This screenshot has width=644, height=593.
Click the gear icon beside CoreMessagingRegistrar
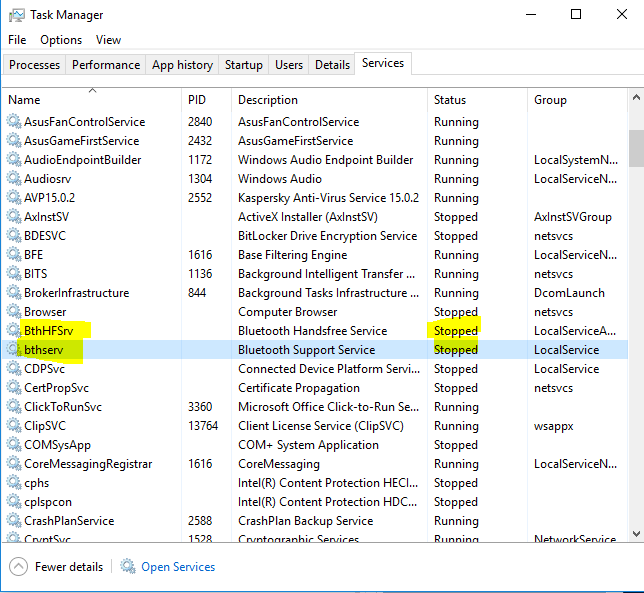[14, 463]
